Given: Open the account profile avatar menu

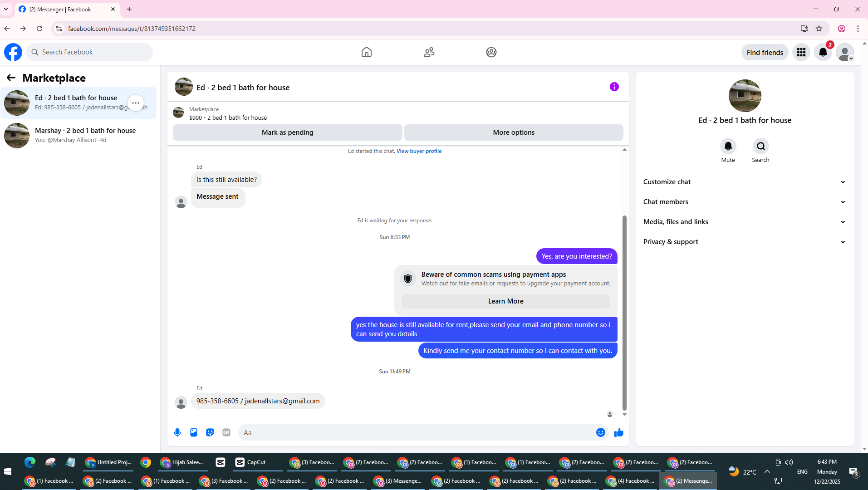Looking at the screenshot, I should pos(845,52).
